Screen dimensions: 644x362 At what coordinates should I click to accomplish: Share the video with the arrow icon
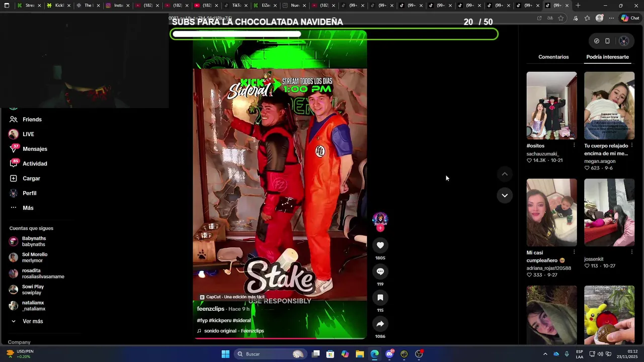(x=380, y=324)
